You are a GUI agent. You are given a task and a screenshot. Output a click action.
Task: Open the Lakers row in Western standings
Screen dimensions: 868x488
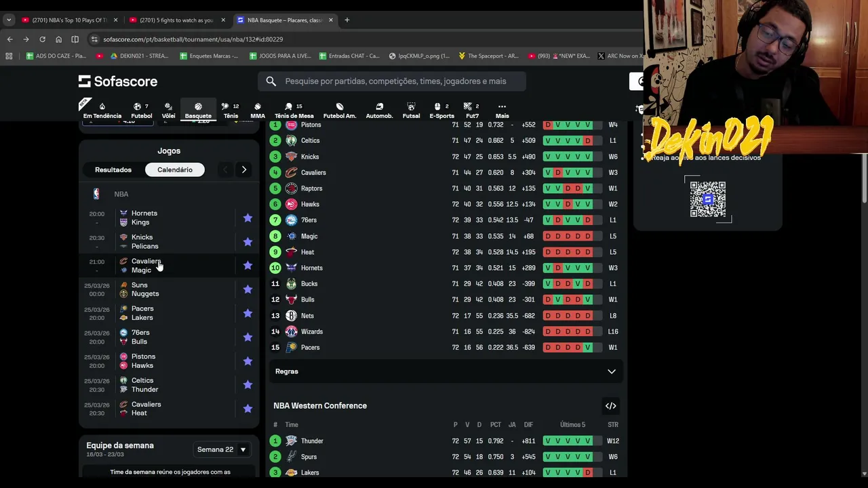pos(446,472)
